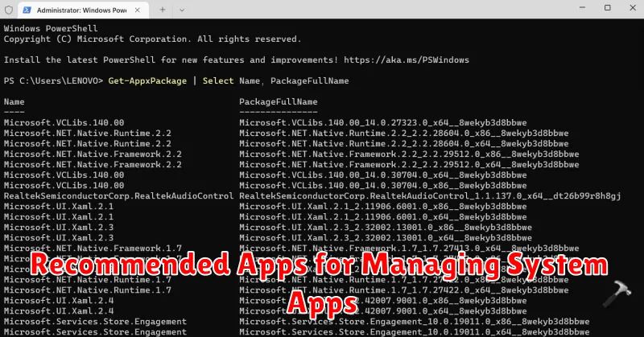Click Microsoft.NET.Native.Framework.2.2_2.2.29512.0_x64 package name

[x=410, y=165]
